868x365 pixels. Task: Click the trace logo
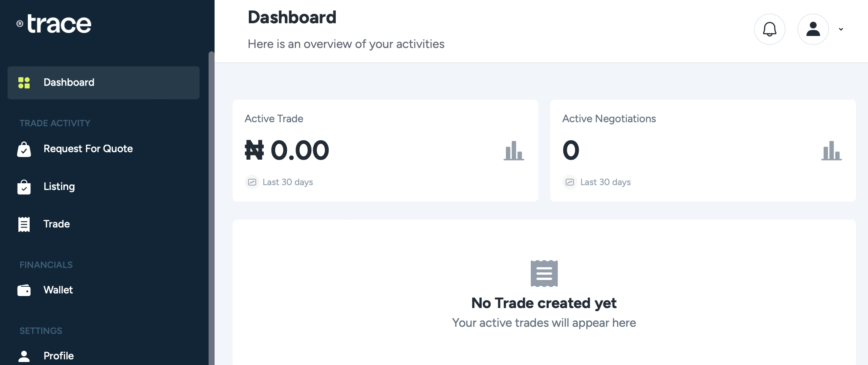click(54, 24)
